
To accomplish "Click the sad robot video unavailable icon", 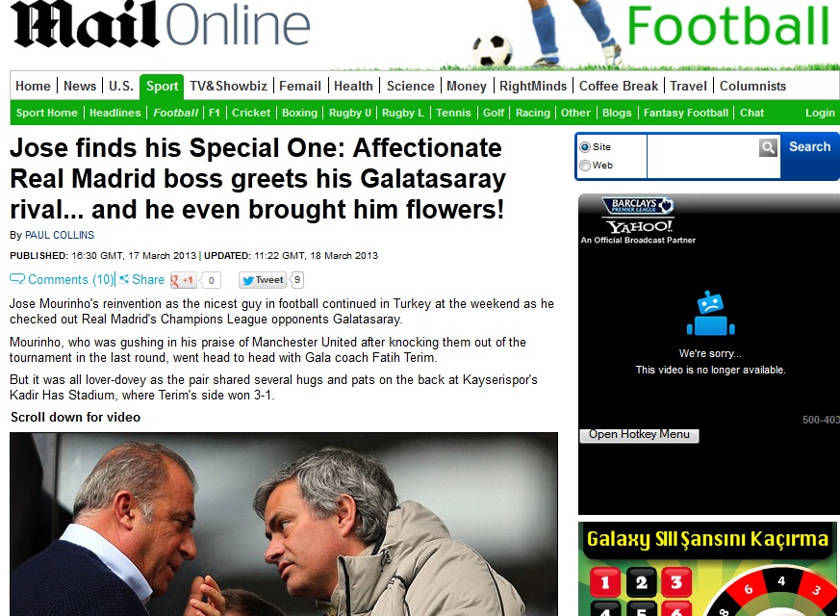I will [710, 314].
